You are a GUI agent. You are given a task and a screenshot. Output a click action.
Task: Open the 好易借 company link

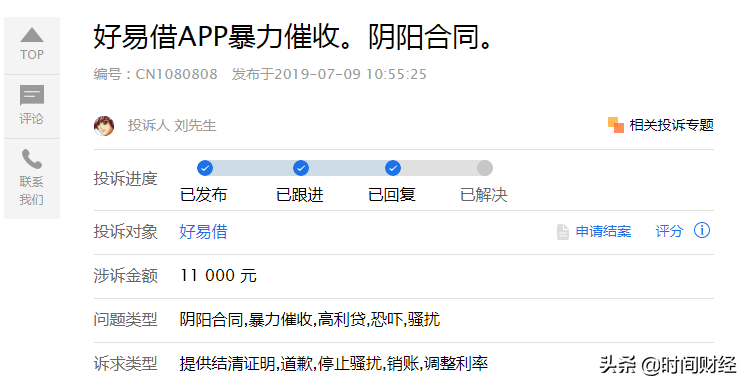pos(204,232)
